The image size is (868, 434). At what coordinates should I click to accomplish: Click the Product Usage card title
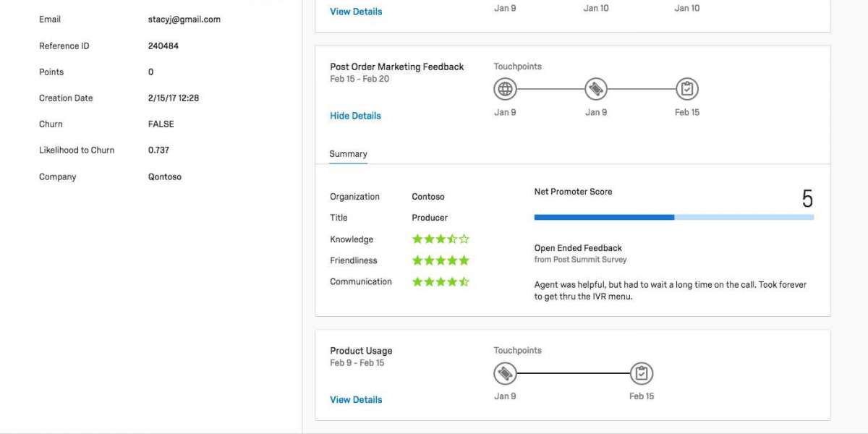(361, 351)
